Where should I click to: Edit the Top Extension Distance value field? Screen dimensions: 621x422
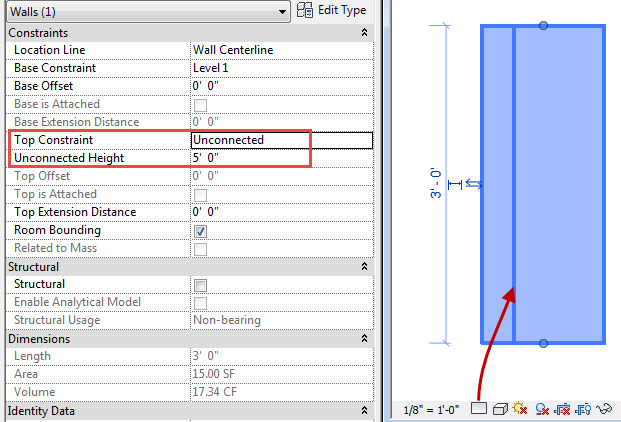(282, 212)
